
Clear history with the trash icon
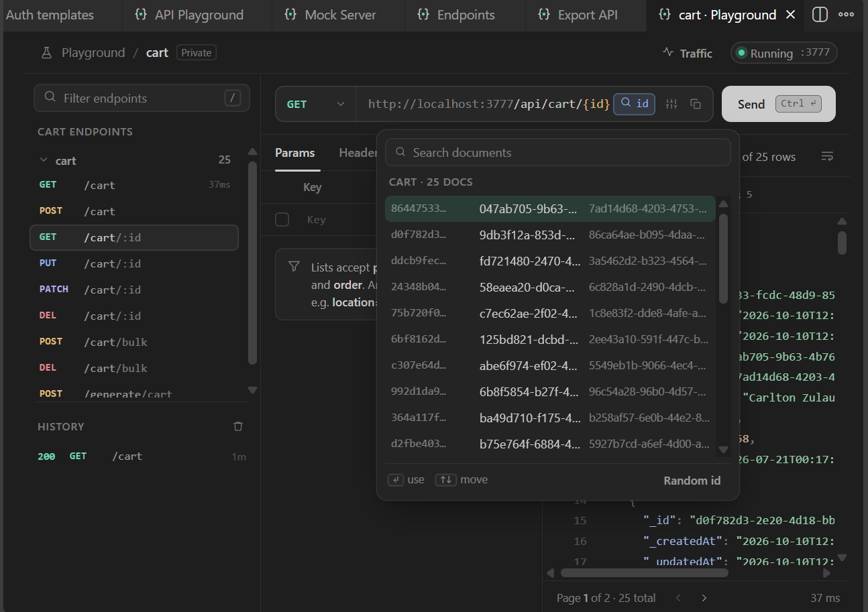[237, 426]
